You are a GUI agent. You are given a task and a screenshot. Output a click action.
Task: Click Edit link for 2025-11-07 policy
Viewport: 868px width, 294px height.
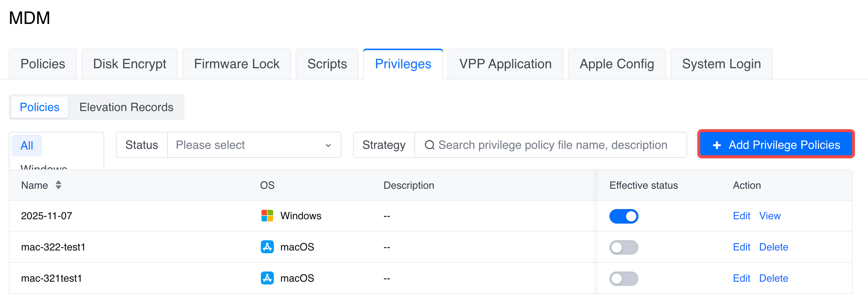(x=741, y=216)
